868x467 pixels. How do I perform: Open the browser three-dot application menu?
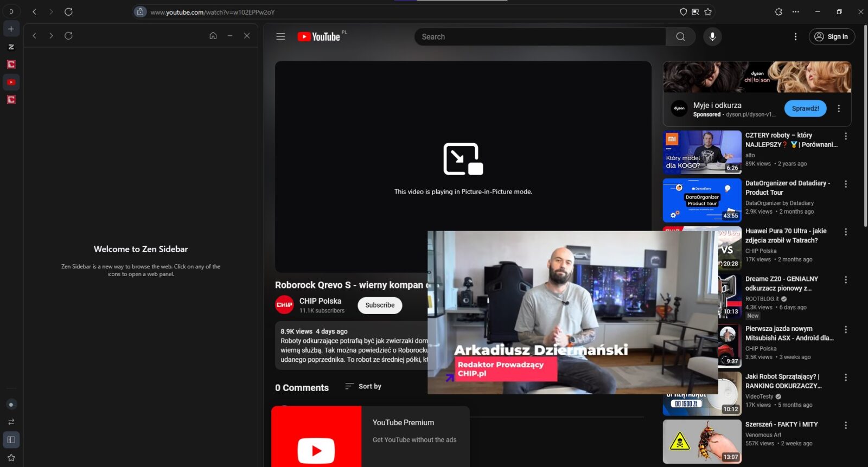click(795, 11)
